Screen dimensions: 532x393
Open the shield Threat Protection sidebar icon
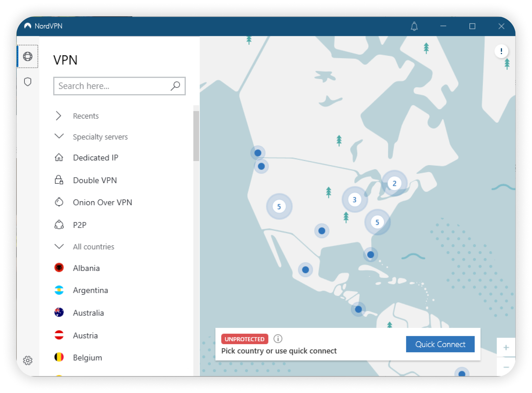point(28,82)
